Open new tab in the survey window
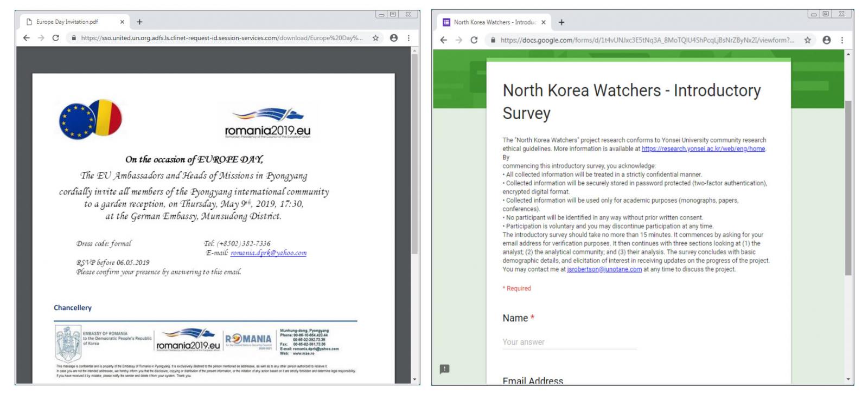Screen dimensions: 868x394 pyautogui.click(x=561, y=22)
